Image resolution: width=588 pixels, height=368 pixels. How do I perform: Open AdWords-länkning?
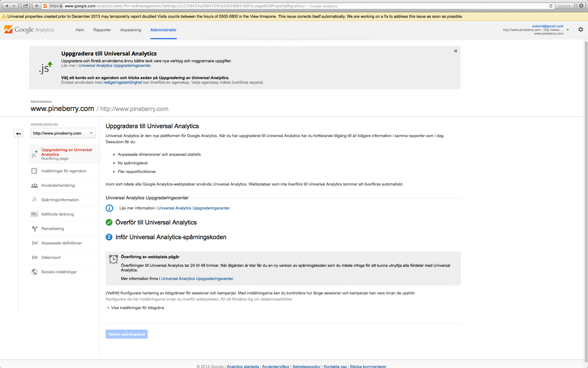click(64, 214)
